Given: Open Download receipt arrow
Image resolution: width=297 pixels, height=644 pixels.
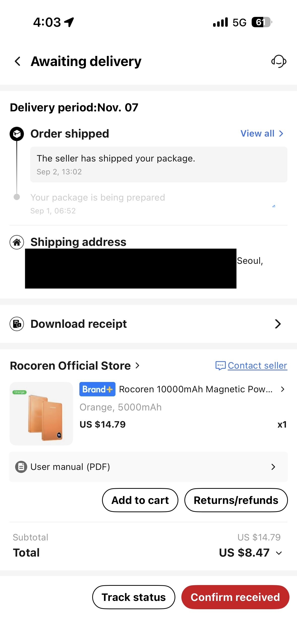Looking at the screenshot, I should 278,324.
